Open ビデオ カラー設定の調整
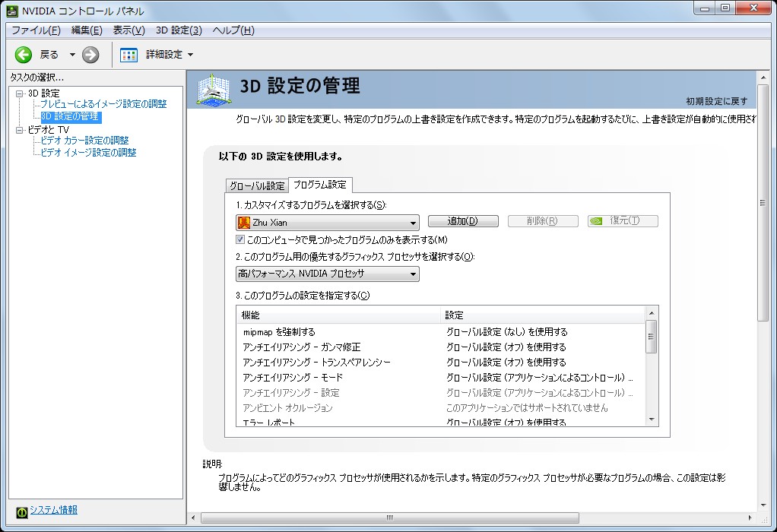Viewport: 777px width, 532px height. 84,140
